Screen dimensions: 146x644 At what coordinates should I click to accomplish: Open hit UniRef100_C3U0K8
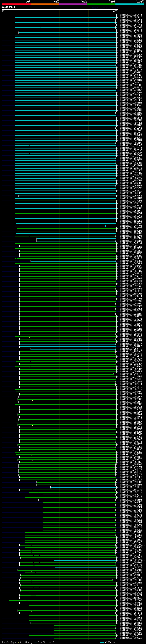[x=131, y=40]
